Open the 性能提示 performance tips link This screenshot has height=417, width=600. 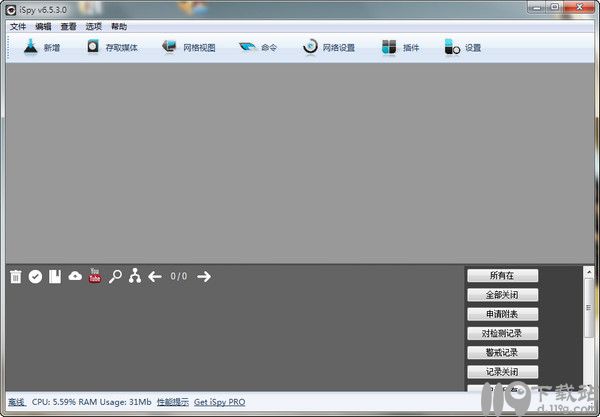(173, 402)
